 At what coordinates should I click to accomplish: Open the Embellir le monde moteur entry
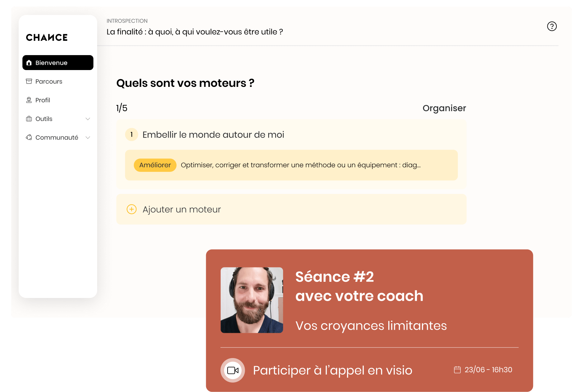tap(213, 135)
